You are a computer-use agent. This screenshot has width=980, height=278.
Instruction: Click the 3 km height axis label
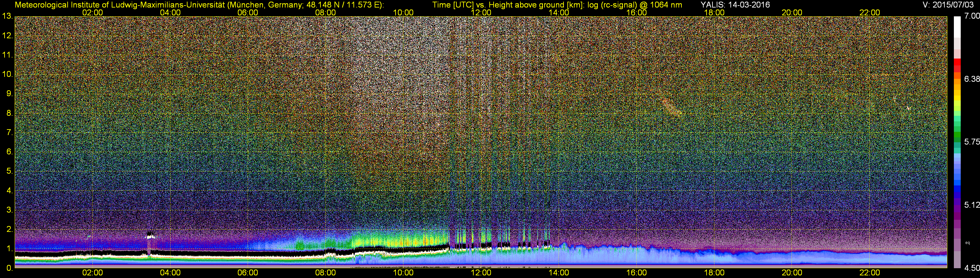pyautogui.click(x=9, y=210)
